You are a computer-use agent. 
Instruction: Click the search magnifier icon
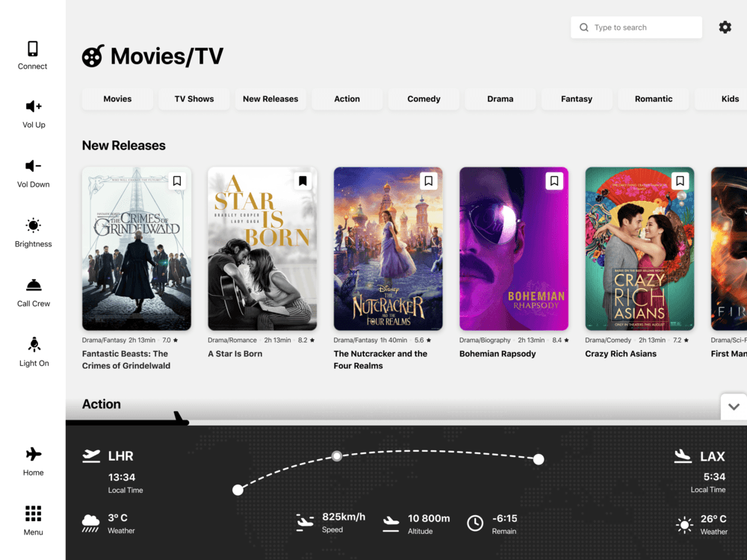coord(583,27)
